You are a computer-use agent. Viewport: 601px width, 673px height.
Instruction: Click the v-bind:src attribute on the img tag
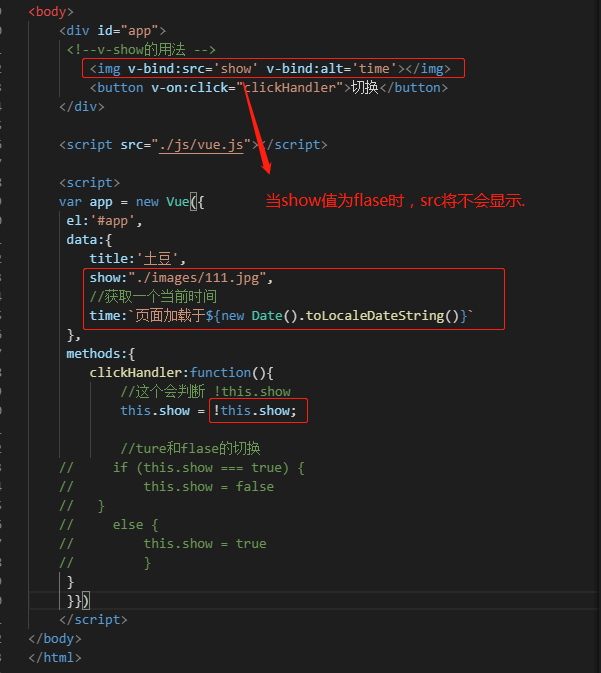point(193,69)
